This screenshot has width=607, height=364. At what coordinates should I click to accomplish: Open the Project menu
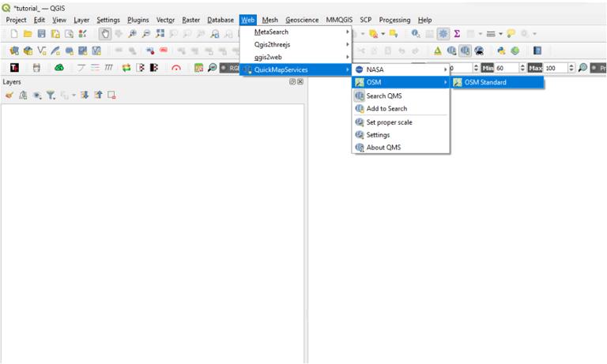16,20
